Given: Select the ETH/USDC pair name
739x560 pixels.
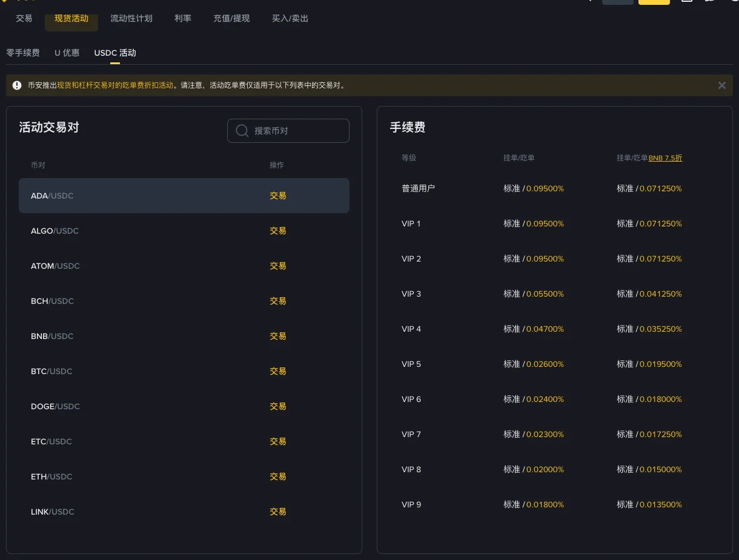Looking at the screenshot, I should click(x=51, y=476).
